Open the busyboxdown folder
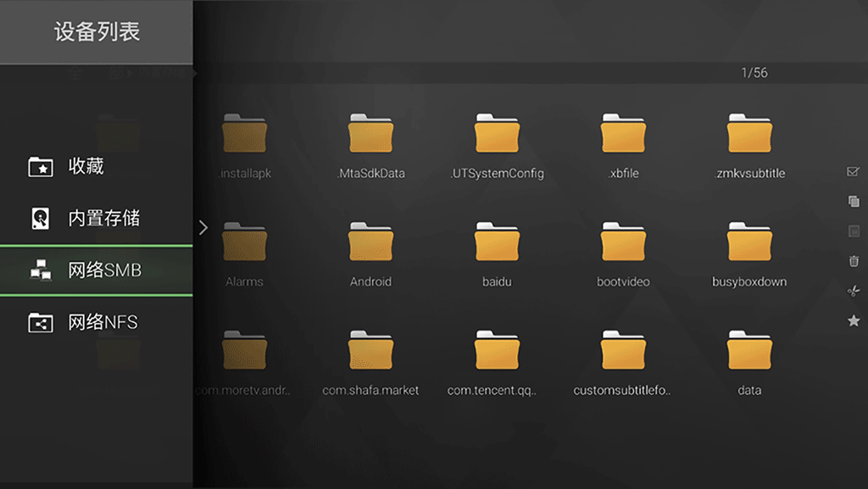 pos(749,254)
